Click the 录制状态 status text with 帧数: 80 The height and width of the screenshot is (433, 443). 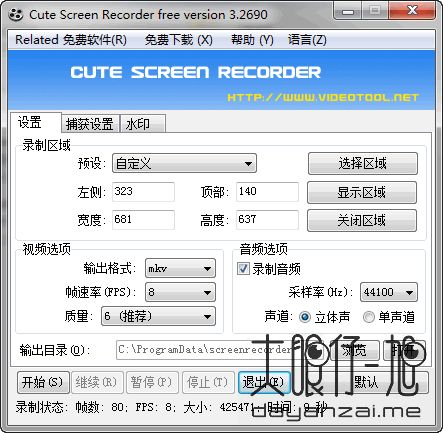[x=172, y=407]
